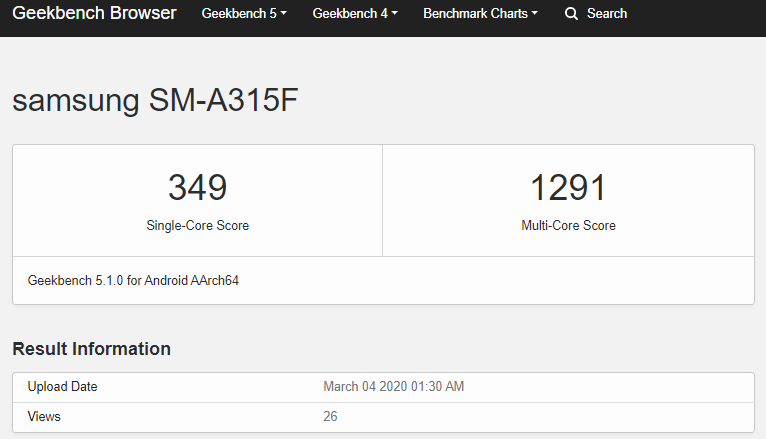Image resolution: width=766 pixels, height=439 pixels.
Task: Expand the Geekbench 4 dropdown menu
Action: tap(355, 14)
